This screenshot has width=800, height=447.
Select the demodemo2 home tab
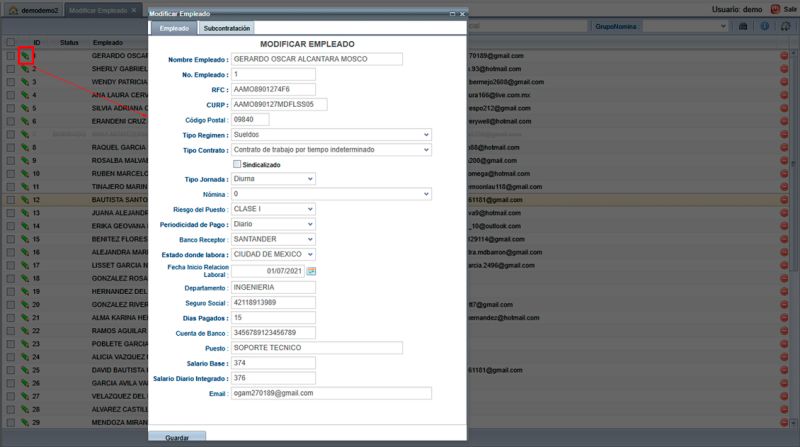[x=34, y=10]
